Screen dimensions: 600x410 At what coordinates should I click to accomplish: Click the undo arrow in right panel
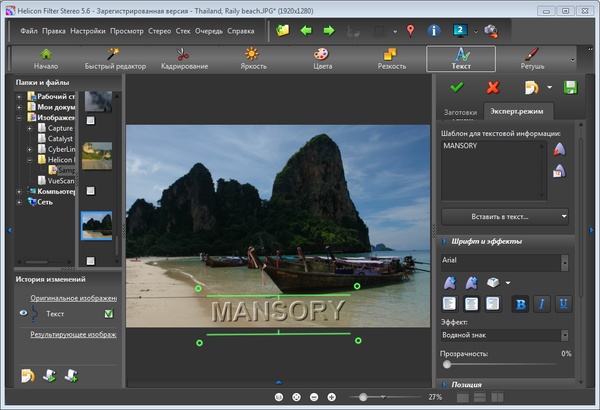(532, 87)
